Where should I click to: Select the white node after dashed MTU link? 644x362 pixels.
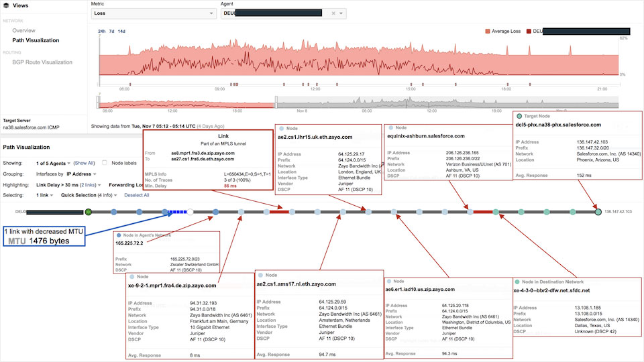click(x=191, y=213)
